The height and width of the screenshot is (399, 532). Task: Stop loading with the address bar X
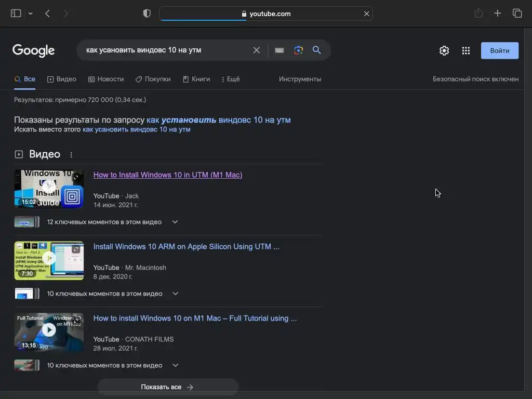coord(366,14)
